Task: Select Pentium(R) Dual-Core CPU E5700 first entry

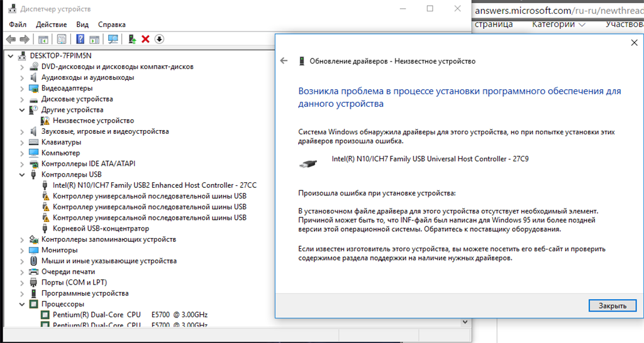Action: pos(130,315)
